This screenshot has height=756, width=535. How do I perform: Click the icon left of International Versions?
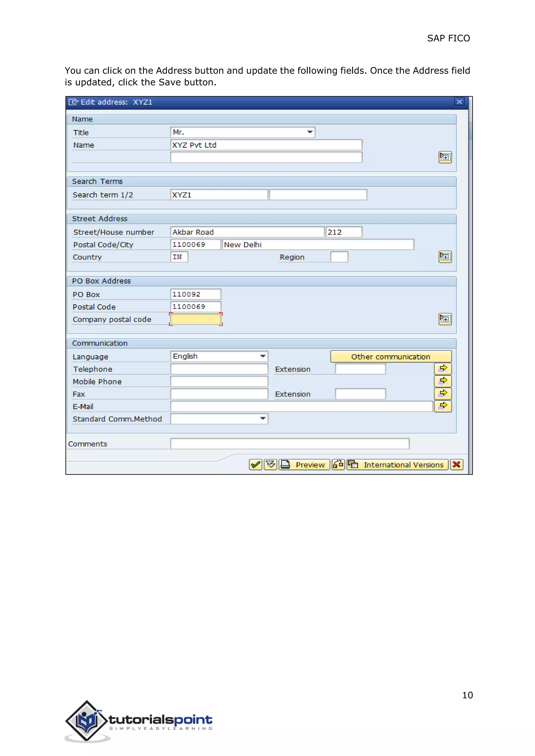click(x=338, y=465)
